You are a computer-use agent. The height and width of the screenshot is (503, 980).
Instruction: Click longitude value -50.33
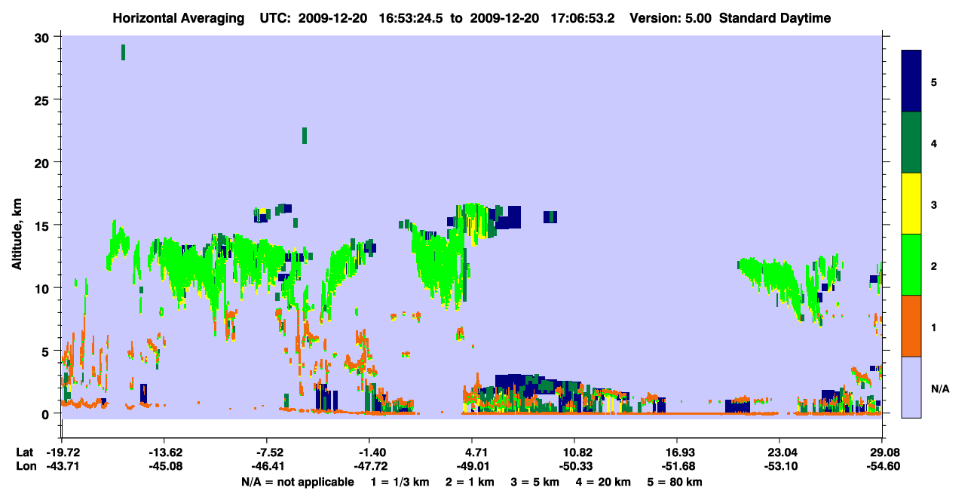click(x=574, y=467)
